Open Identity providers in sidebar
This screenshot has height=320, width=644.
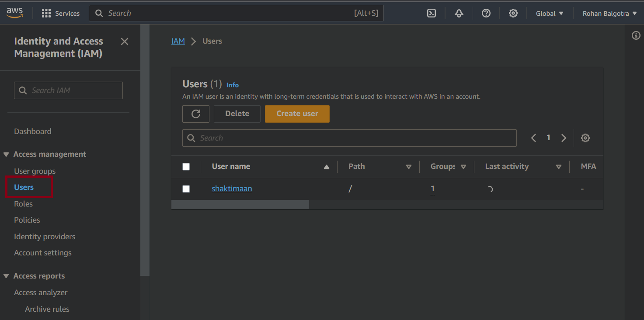tap(45, 237)
